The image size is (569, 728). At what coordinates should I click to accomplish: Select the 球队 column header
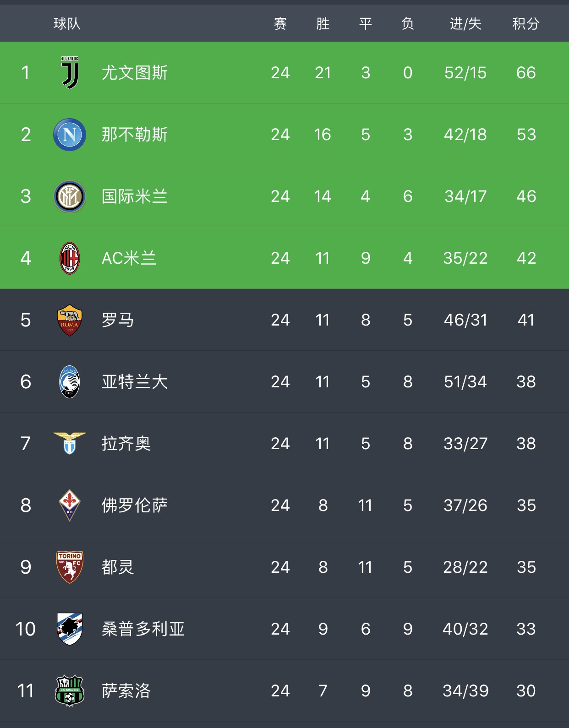pos(67,23)
